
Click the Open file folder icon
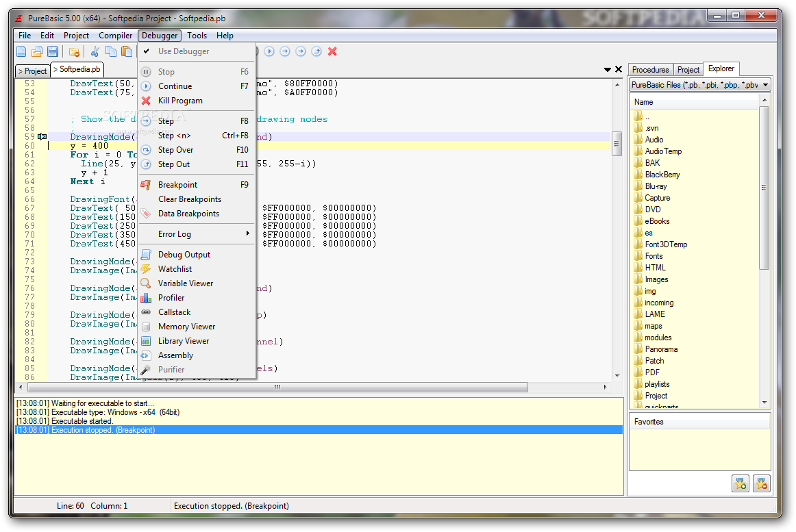coord(37,51)
